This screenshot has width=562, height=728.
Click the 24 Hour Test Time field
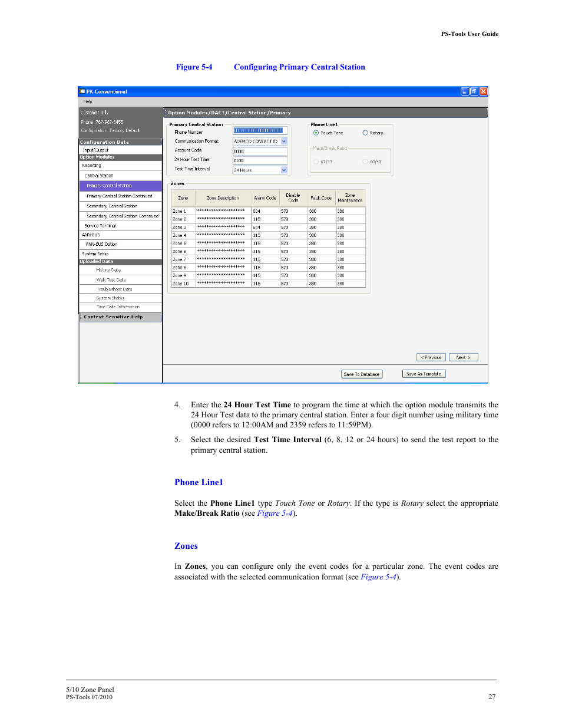[260, 160]
